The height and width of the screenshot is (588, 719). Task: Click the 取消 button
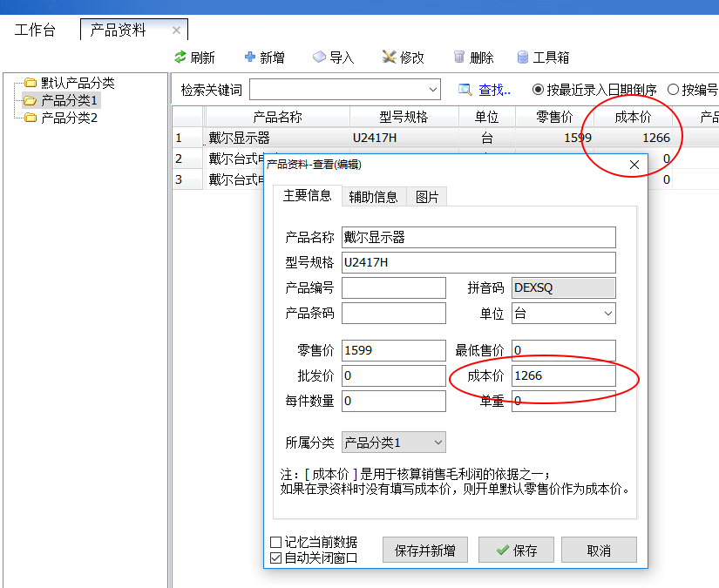point(599,550)
